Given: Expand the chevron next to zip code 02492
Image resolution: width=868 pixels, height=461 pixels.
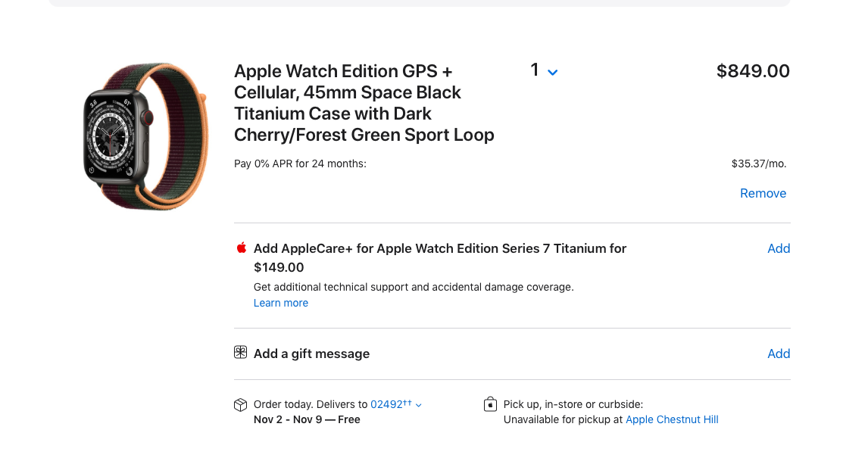Looking at the screenshot, I should point(419,405).
